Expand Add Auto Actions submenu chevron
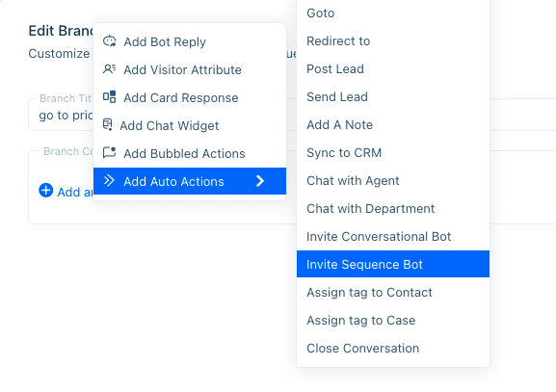 click(x=260, y=181)
